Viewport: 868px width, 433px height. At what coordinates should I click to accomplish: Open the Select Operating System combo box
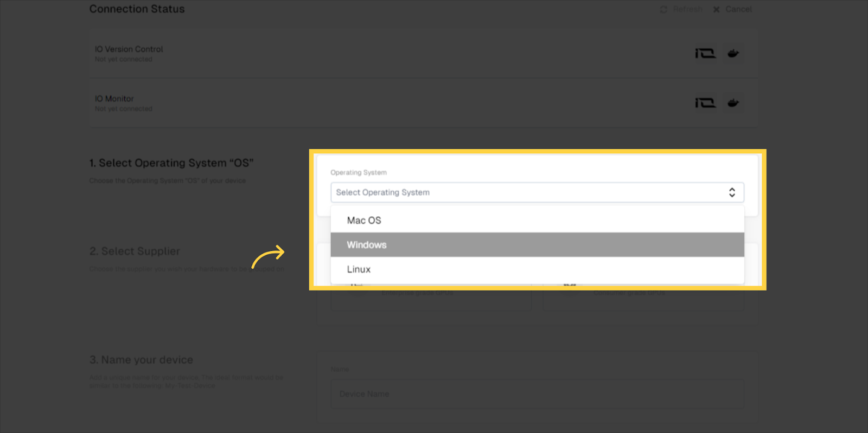click(x=537, y=192)
